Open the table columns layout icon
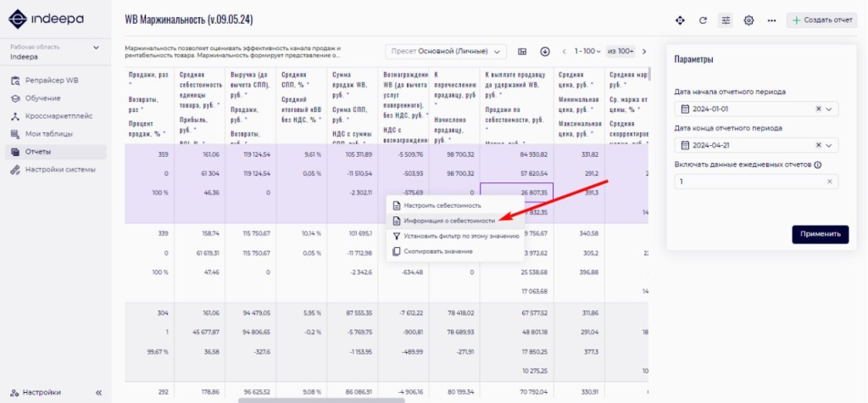Screen dimensions: 868x403 (x=523, y=52)
